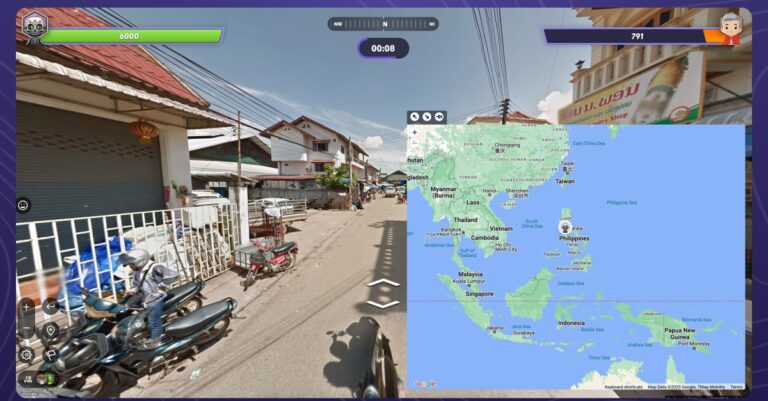Open the map Terms link
Viewport: 768px width, 401px height.
coord(736,386)
